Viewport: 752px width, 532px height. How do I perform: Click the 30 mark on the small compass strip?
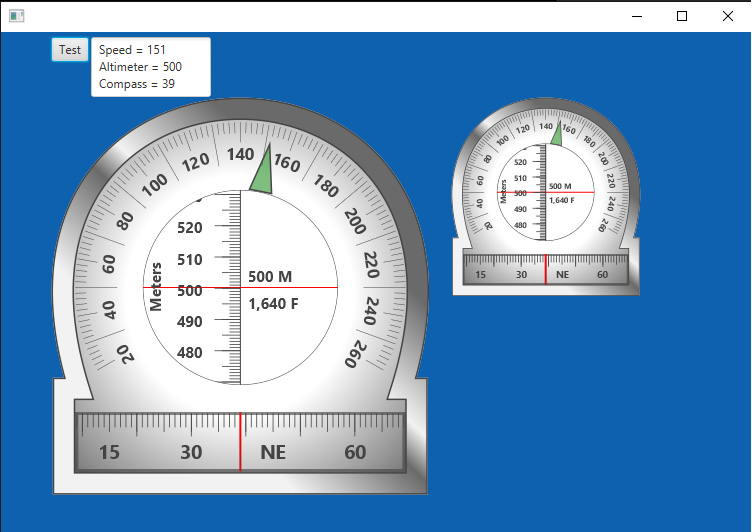coord(521,275)
